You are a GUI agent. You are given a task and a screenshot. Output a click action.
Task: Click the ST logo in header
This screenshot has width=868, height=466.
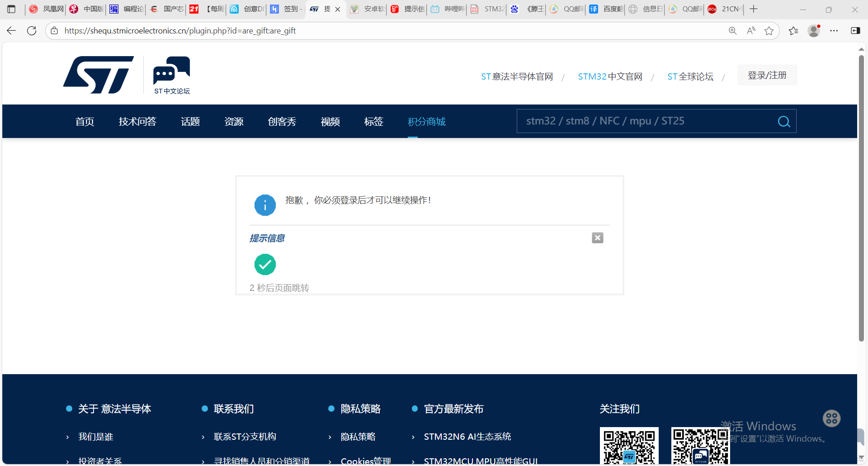point(99,75)
